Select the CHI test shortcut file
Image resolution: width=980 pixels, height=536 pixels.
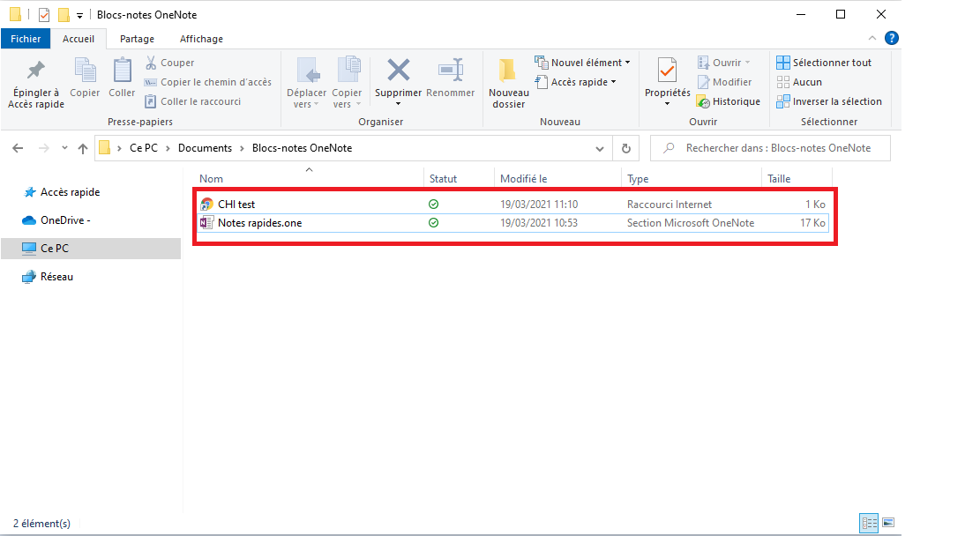pyautogui.click(x=236, y=205)
